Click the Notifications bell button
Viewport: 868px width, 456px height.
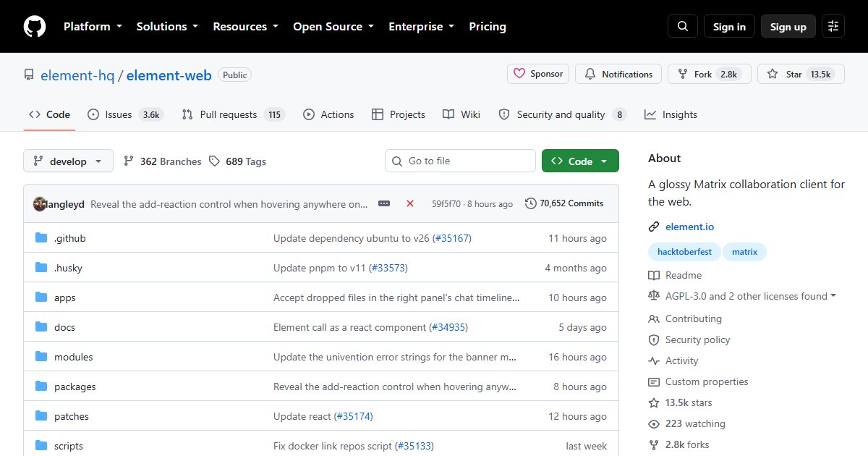click(618, 74)
